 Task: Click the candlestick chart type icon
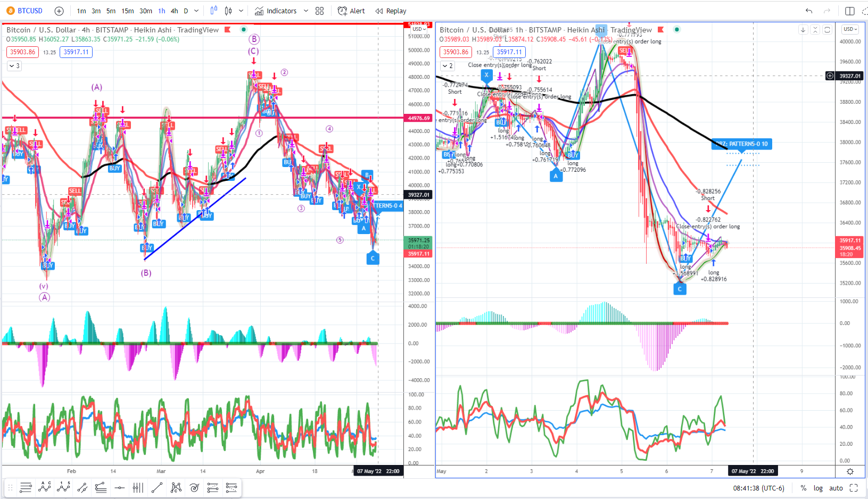tap(228, 11)
